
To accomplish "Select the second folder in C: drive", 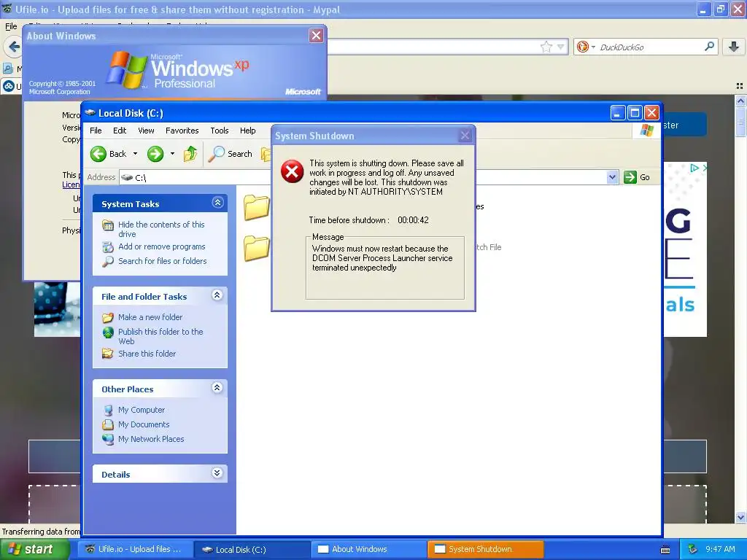I will click(257, 248).
